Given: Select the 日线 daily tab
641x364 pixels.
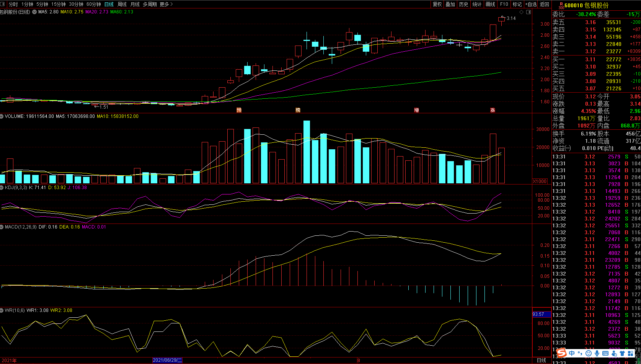Looking at the screenshot, I should (109, 4).
